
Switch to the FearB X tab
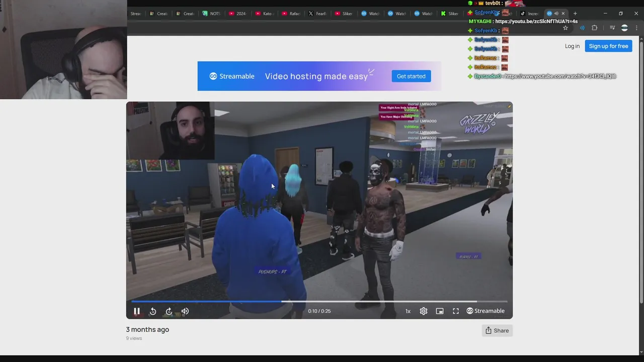click(x=317, y=14)
